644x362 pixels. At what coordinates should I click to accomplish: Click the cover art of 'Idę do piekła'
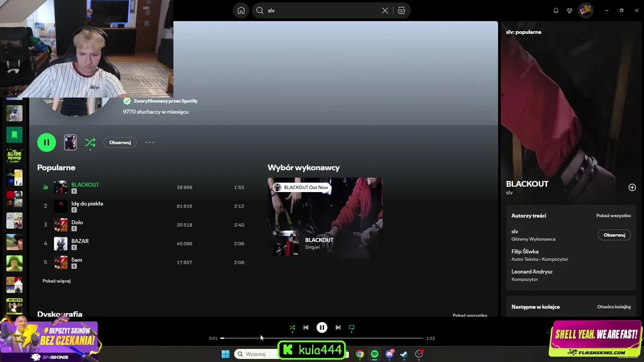(60, 206)
